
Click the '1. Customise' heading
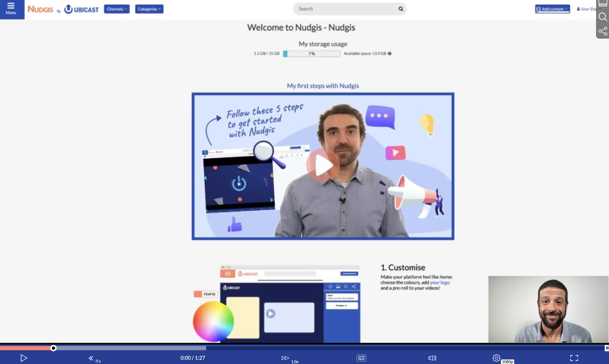(x=403, y=267)
